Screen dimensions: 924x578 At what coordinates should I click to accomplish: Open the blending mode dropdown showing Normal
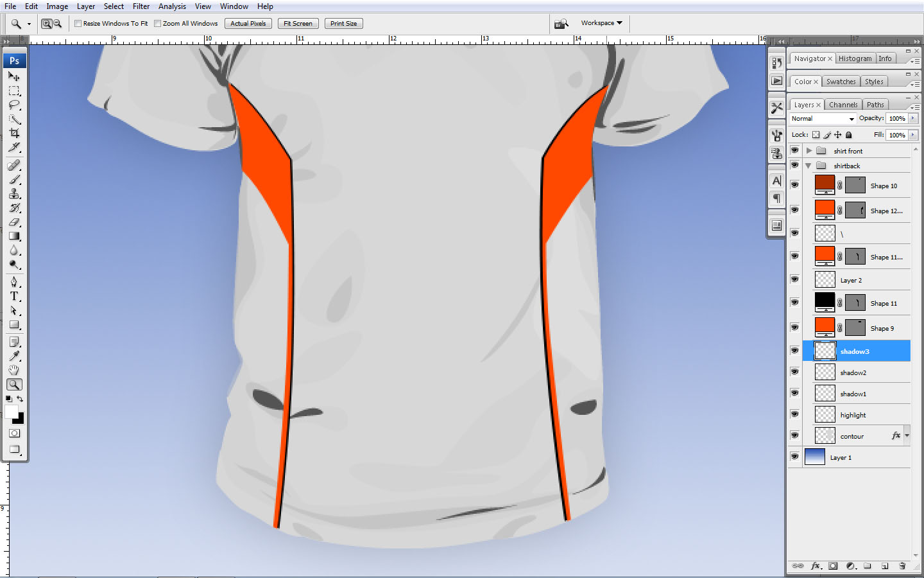tap(823, 118)
